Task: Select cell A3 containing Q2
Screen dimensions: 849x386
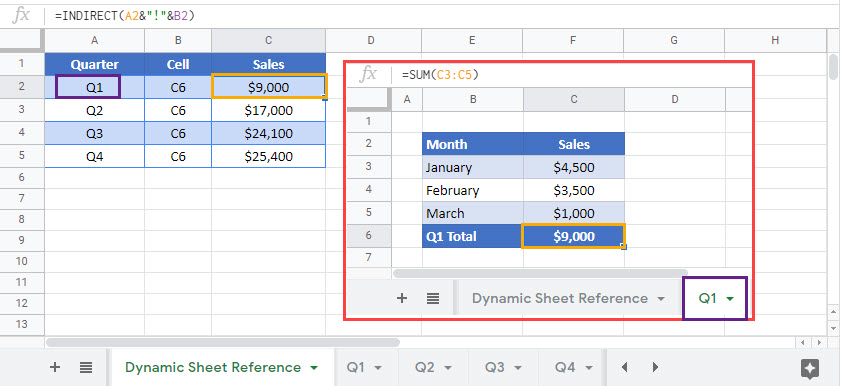Action: pos(94,110)
